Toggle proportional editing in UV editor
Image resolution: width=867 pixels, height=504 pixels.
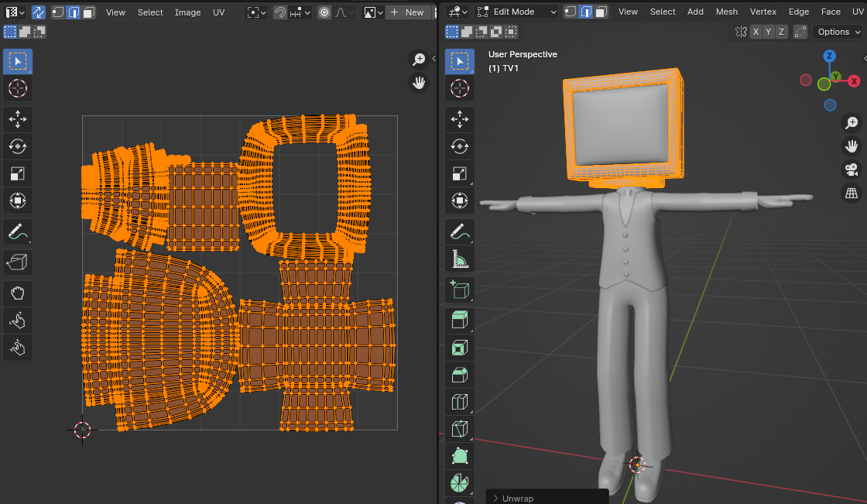(324, 12)
